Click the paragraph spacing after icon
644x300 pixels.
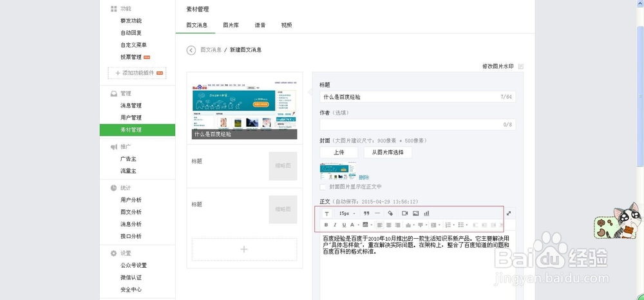(421, 225)
